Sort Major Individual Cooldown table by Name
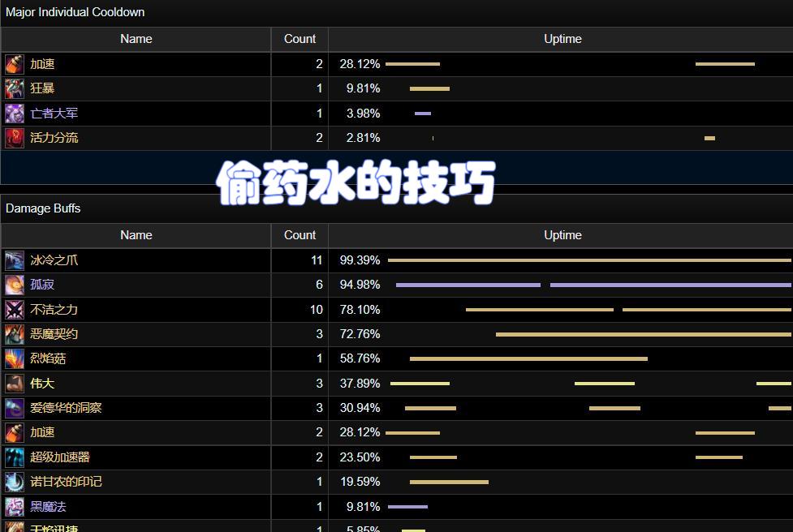The width and height of the screenshot is (793, 532). [x=136, y=39]
